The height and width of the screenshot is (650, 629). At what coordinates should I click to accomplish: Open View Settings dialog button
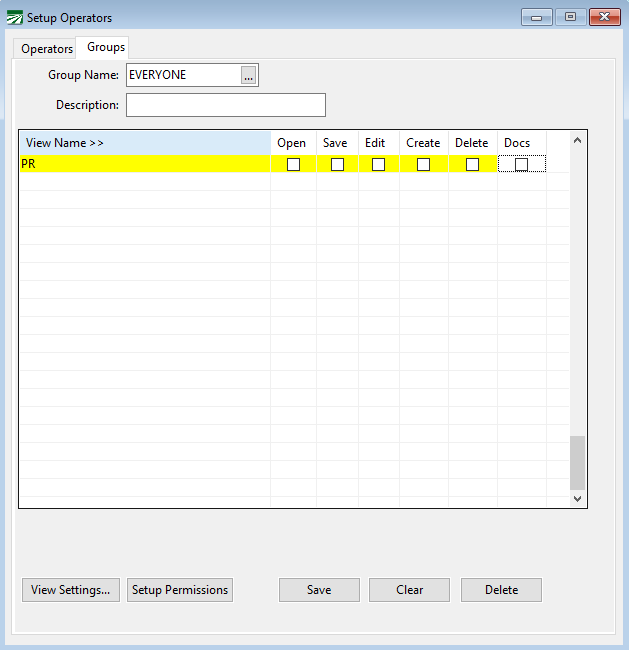click(x=70, y=590)
